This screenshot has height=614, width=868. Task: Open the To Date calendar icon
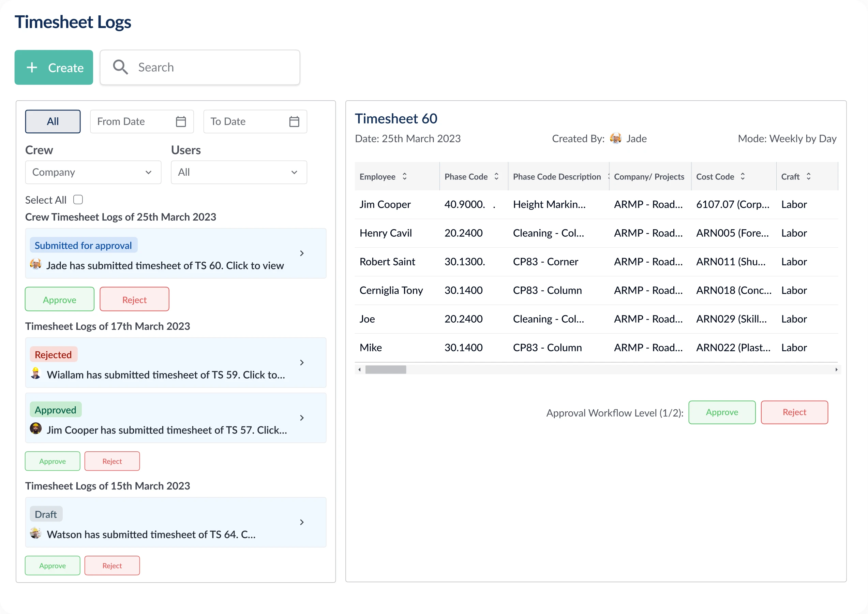[294, 121]
